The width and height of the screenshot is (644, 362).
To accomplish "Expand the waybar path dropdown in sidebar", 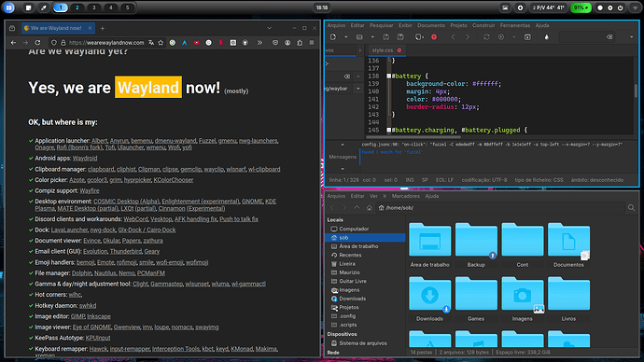I will point(358,89).
